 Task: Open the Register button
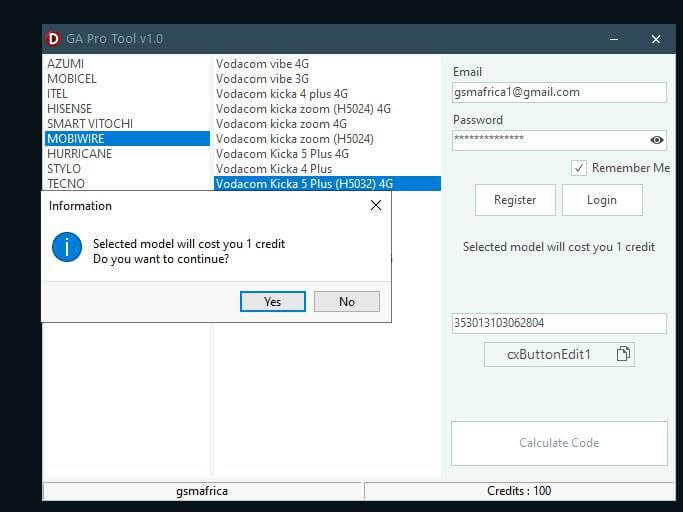point(515,200)
